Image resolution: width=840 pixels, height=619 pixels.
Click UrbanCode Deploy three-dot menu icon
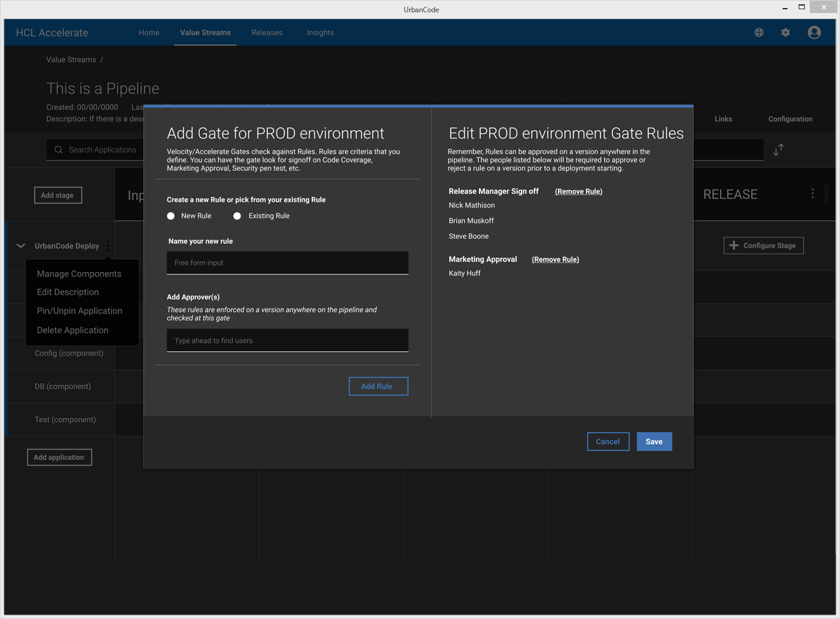[109, 246]
